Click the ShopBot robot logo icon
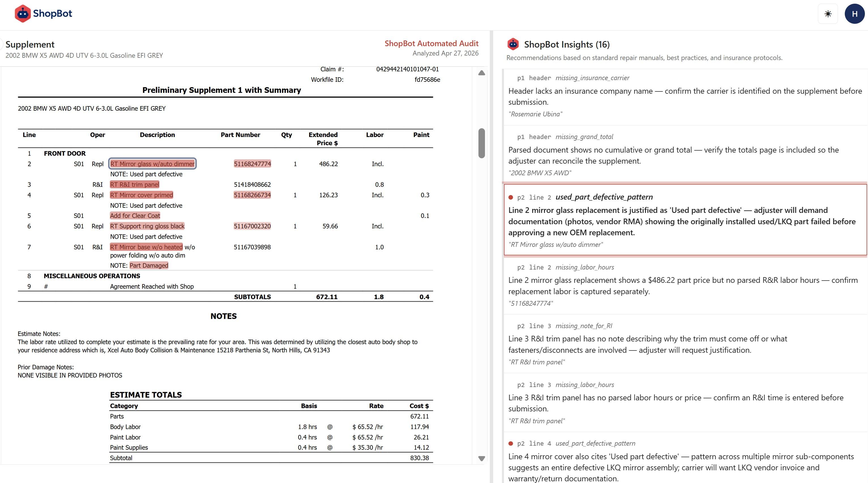The height and width of the screenshot is (483, 868). click(x=23, y=14)
